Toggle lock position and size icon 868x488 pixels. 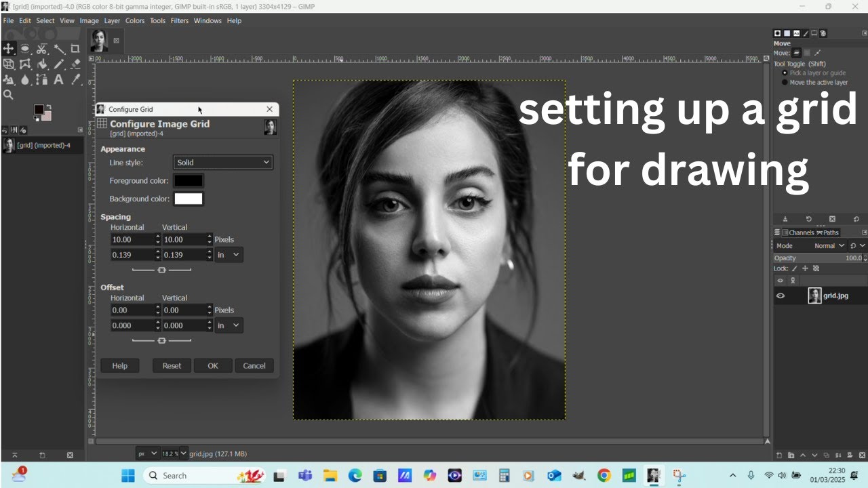click(805, 268)
